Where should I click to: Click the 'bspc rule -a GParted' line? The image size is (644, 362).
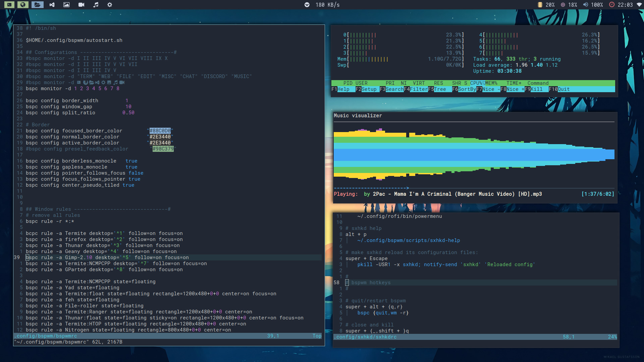click(104, 269)
